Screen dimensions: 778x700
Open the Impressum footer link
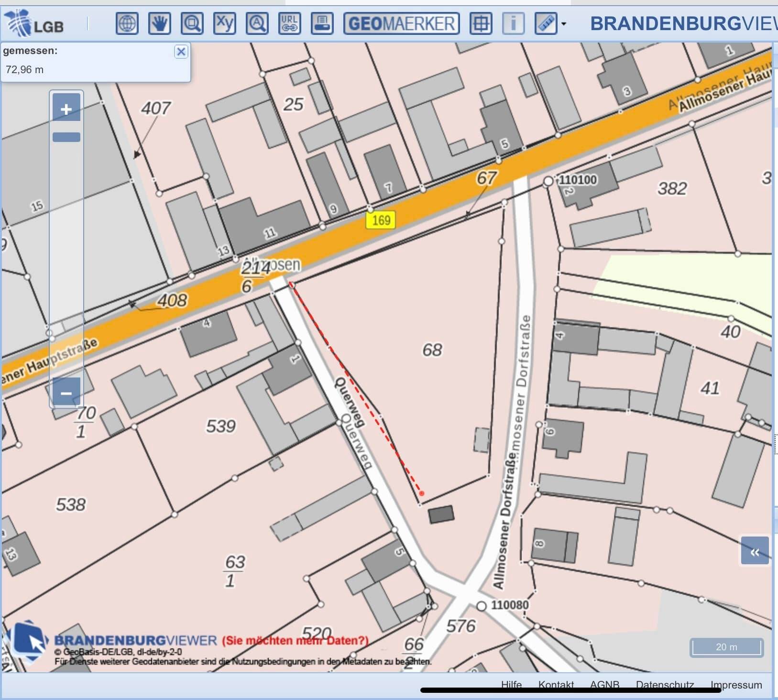tap(736, 685)
